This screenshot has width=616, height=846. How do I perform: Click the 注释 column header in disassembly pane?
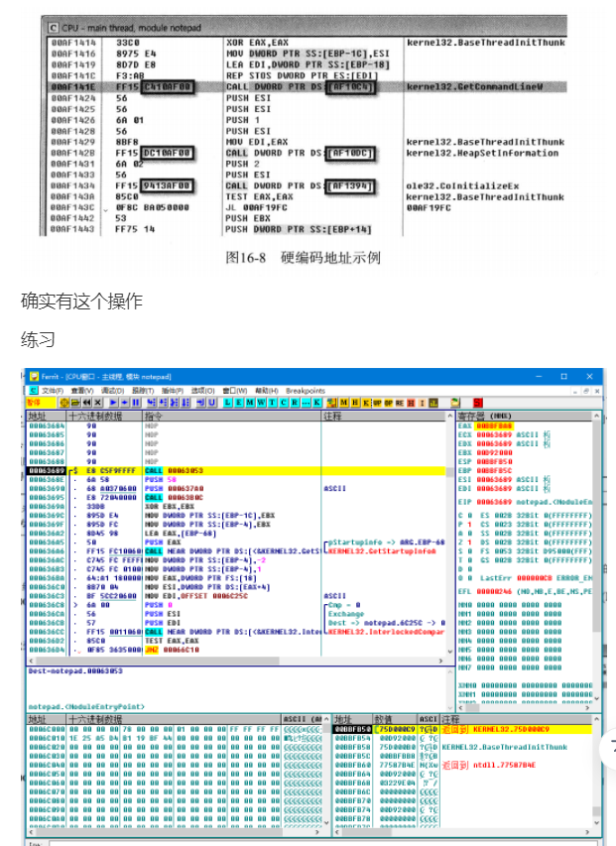coord(383,416)
